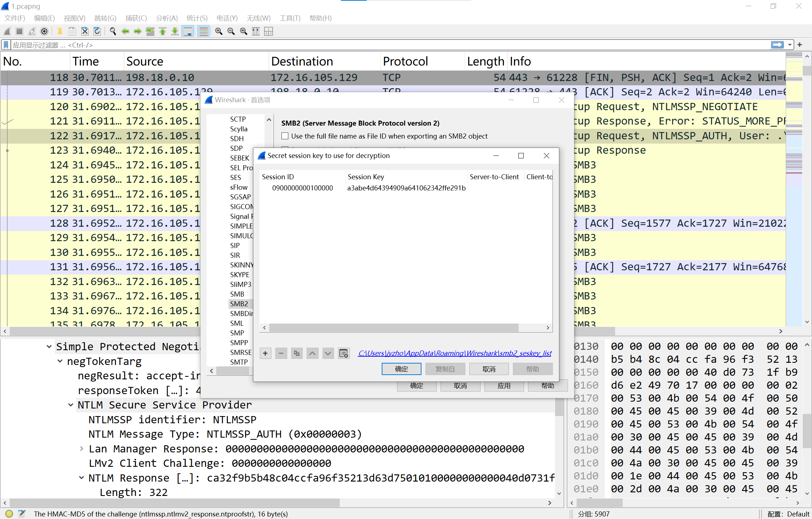Select SMB in the preferences protocol list
The width and height of the screenshot is (812, 519).
(237, 294)
